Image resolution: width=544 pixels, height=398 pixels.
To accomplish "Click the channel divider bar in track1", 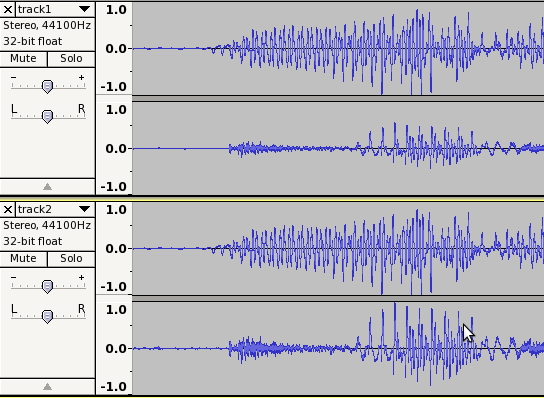I will 338,99.
